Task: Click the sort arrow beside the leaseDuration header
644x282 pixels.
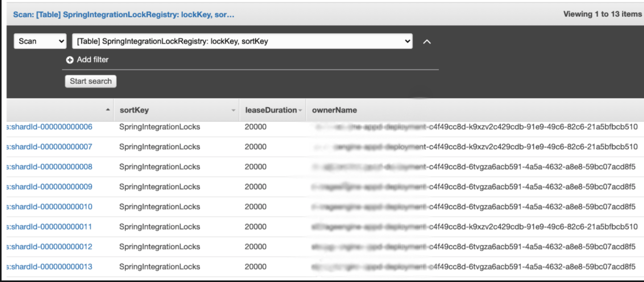Action: click(300, 110)
